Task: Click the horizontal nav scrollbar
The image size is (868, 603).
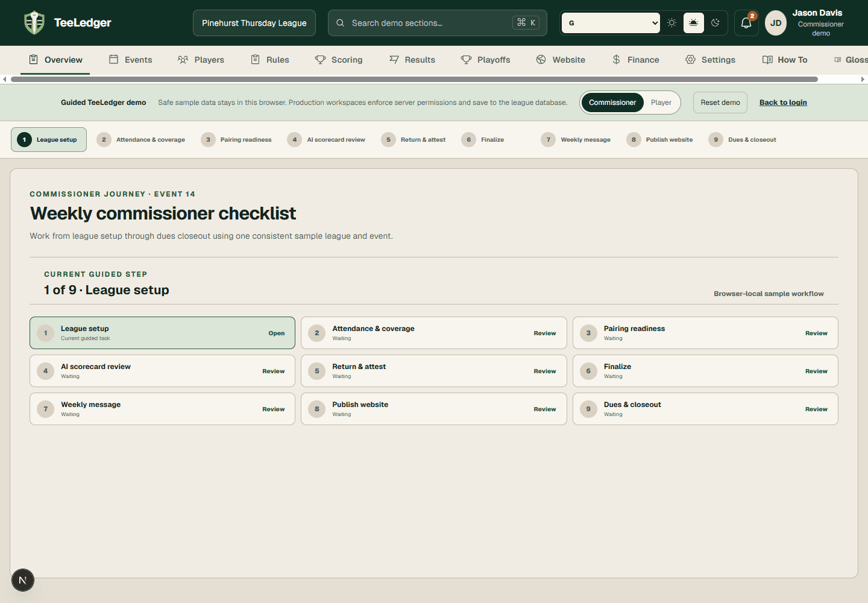Action: pyautogui.click(x=414, y=79)
